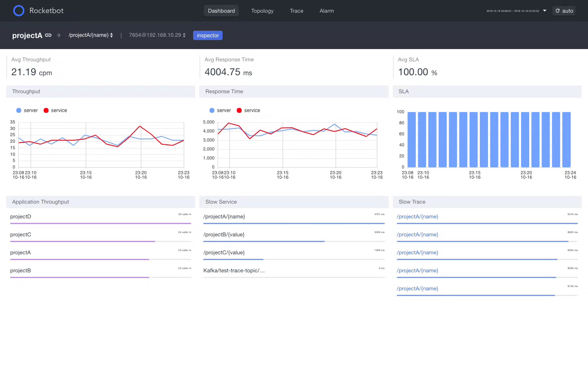Toggle the auto refresh button
Viewport: 588px width, 368px height.
[564, 11]
